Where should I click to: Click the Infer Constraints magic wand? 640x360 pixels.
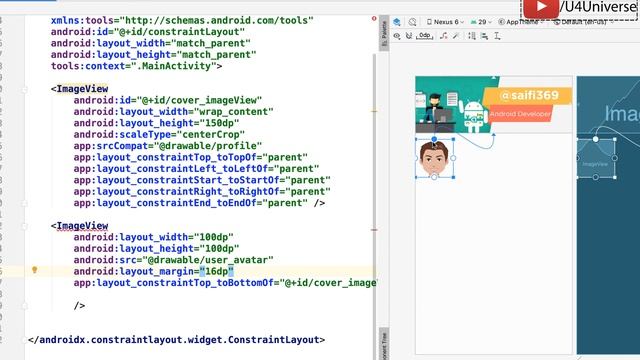point(456,36)
